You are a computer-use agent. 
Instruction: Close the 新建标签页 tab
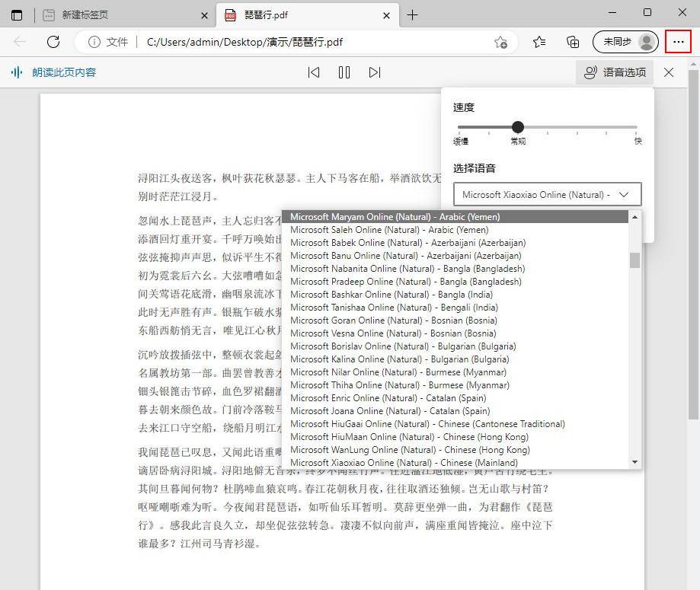(204, 16)
